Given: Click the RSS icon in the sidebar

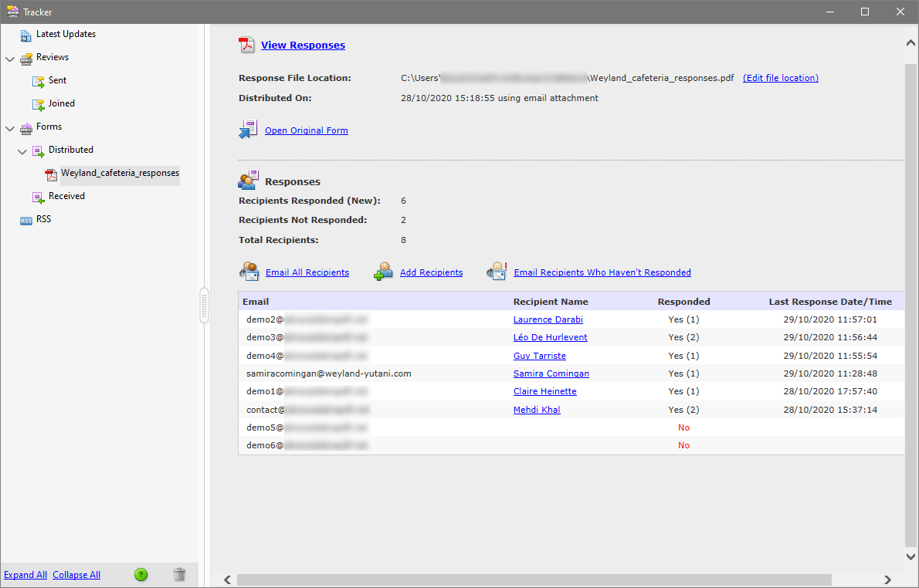Looking at the screenshot, I should 25,219.
